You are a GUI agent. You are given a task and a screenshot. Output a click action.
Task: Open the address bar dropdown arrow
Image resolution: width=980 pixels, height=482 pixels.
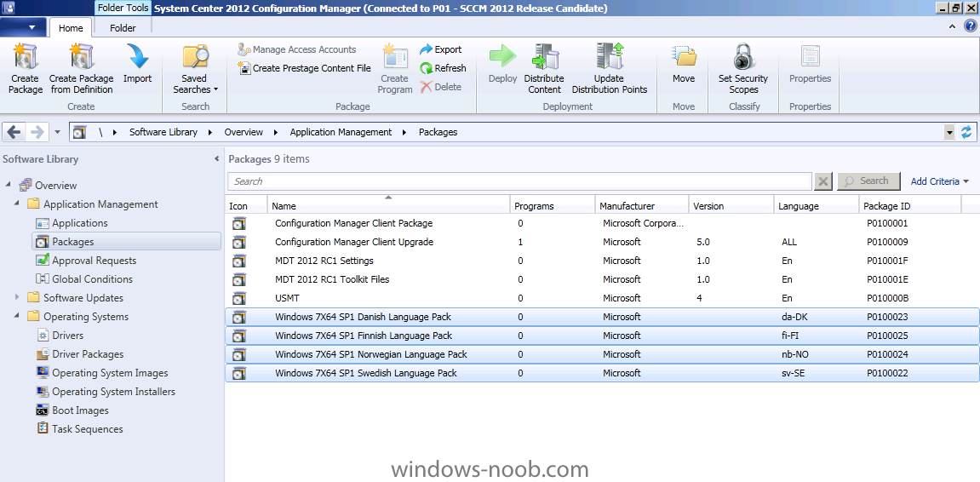coord(950,133)
